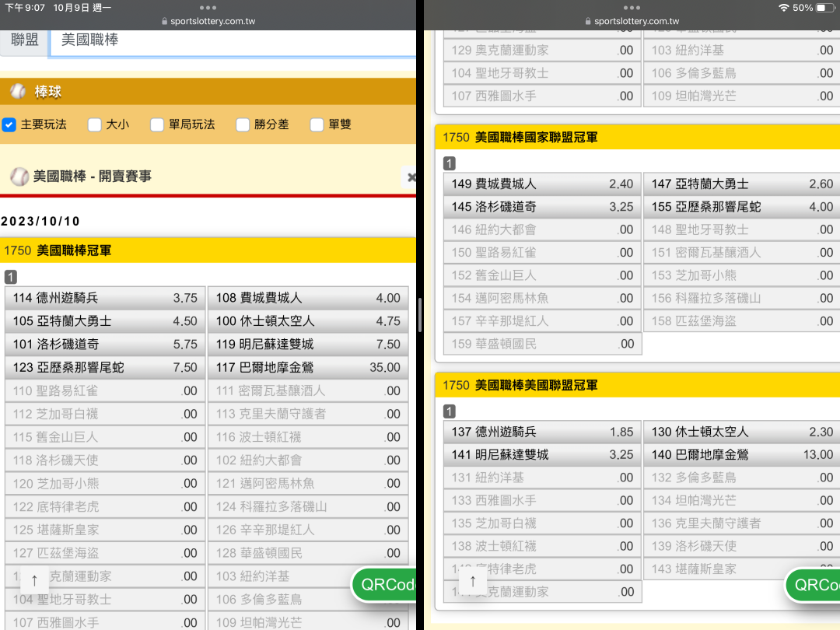Select 114 德州遊騎兵 at 3.75
This screenshot has height=630, width=840.
105,298
